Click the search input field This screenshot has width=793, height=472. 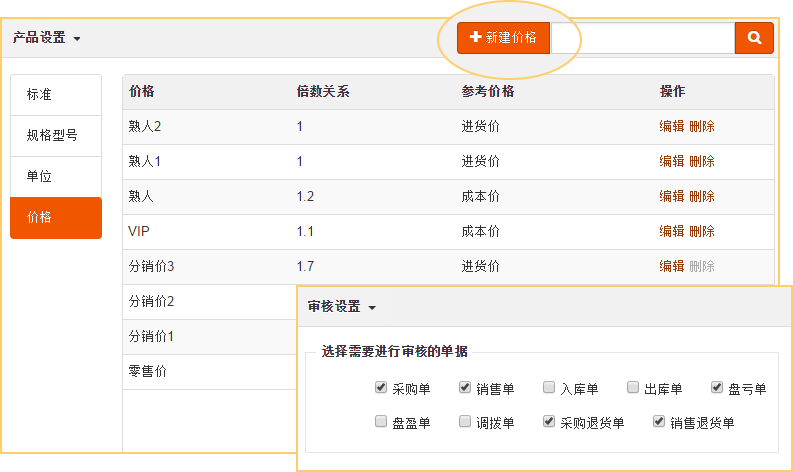pyautogui.click(x=642, y=38)
